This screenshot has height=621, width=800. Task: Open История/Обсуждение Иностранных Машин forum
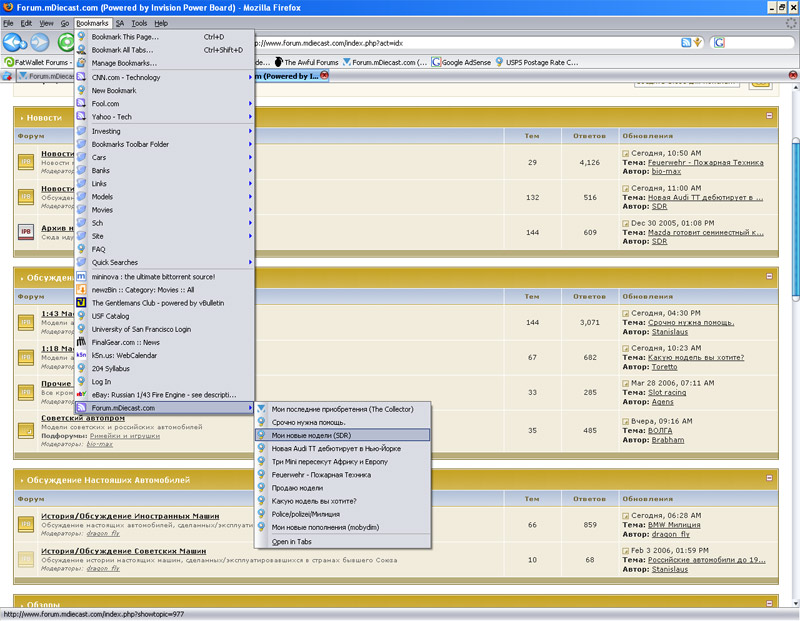click(x=130, y=516)
